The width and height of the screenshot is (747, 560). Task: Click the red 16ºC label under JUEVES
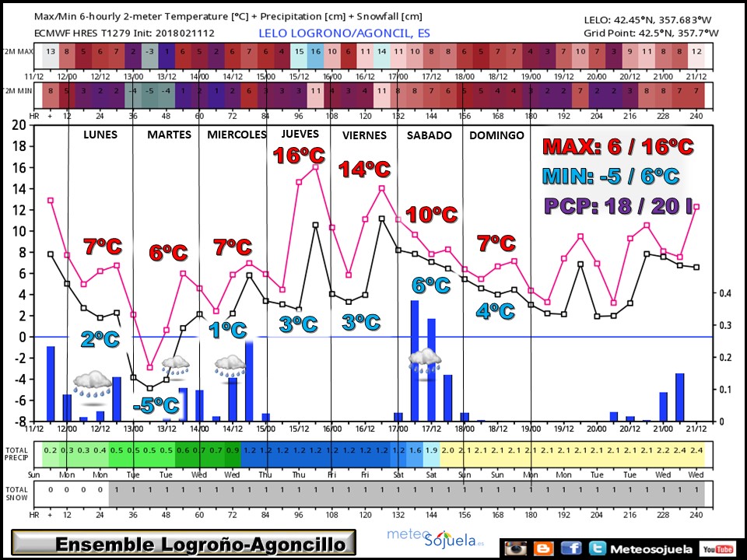click(299, 156)
